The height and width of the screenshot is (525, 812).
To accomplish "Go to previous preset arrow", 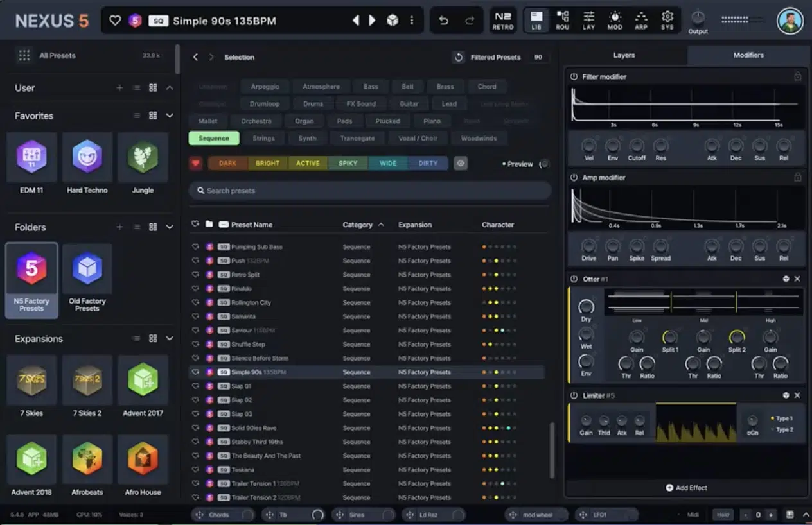I will tap(355, 21).
